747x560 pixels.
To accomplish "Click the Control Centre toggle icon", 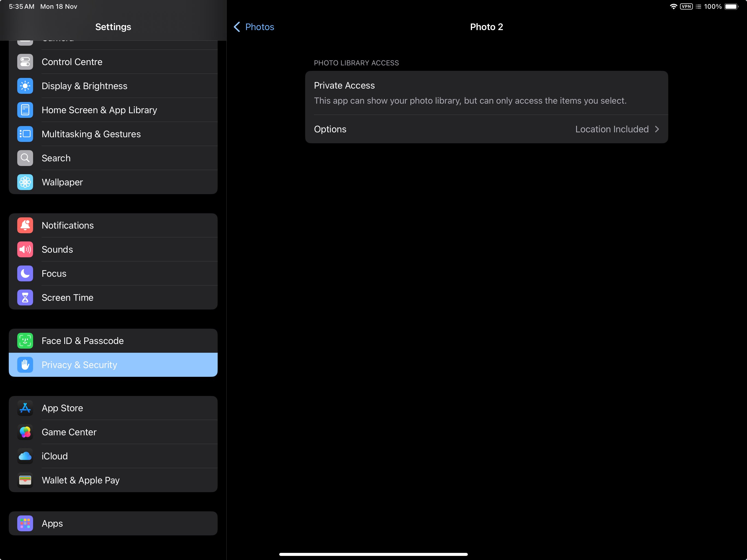I will pos(25,62).
